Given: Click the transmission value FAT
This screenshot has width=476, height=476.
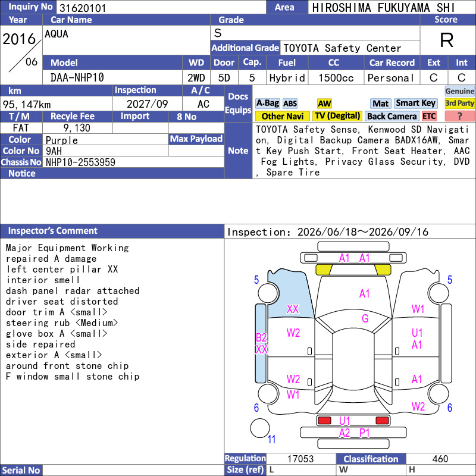Looking at the screenshot, I should (x=21, y=128).
